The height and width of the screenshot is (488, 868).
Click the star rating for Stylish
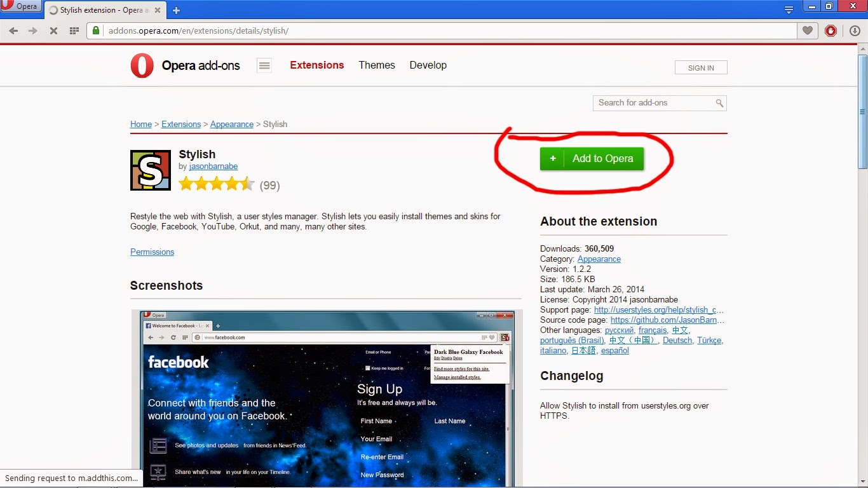(x=217, y=184)
